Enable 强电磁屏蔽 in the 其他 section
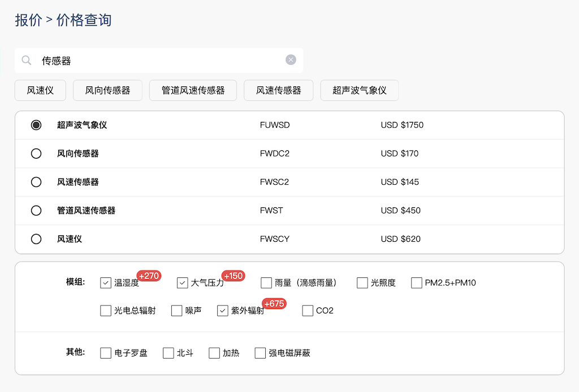 260,352
